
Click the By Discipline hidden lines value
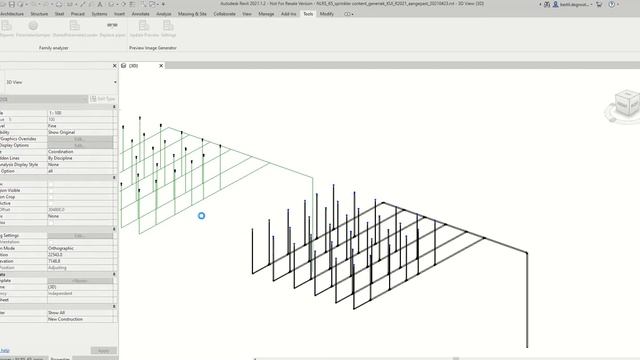tap(80, 158)
